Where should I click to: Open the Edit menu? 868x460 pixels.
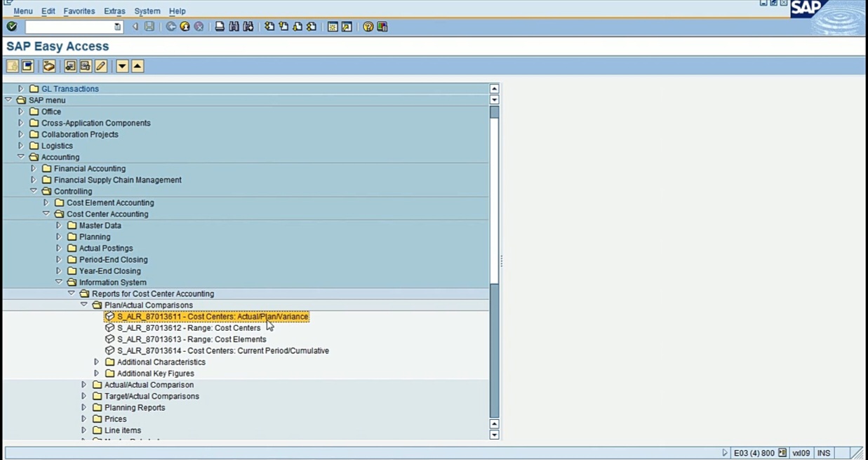48,11
